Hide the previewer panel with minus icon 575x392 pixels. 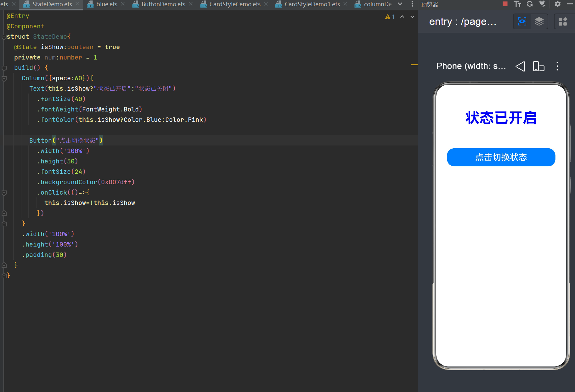[570, 4]
